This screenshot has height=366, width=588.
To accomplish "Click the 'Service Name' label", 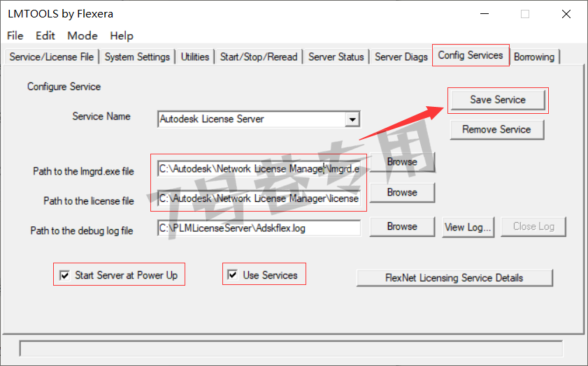I will [101, 116].
